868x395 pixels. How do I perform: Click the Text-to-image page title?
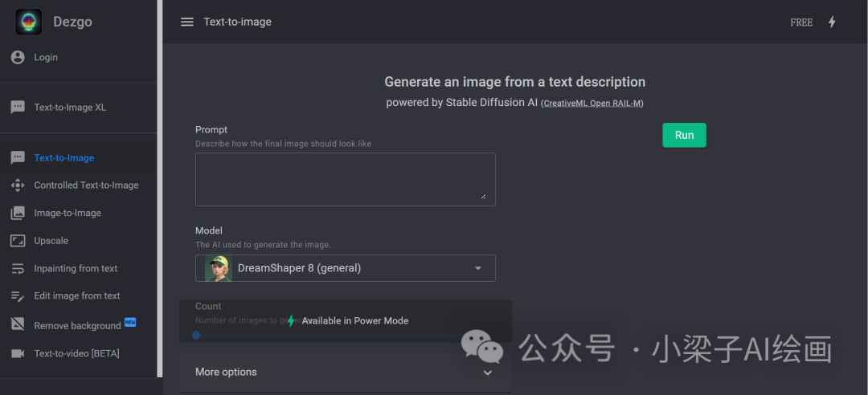[x=237, y=22]
